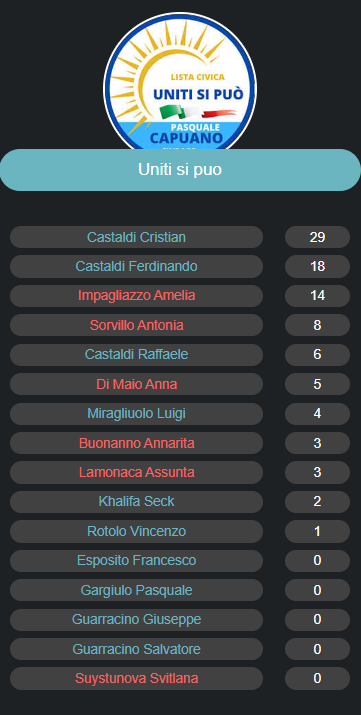Select Di Maio Anna

coord(136,384)
